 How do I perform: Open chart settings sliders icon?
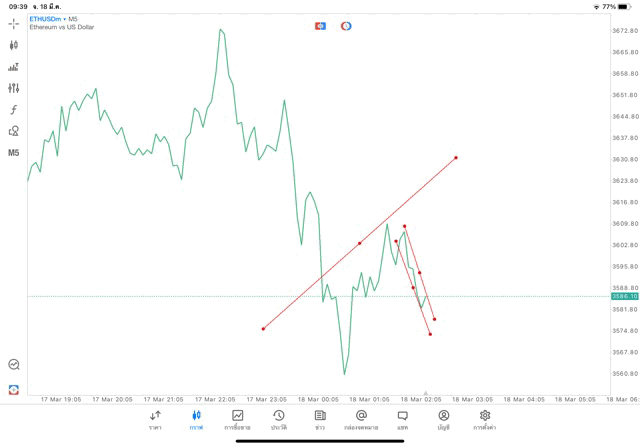click(x=13, y=88)
